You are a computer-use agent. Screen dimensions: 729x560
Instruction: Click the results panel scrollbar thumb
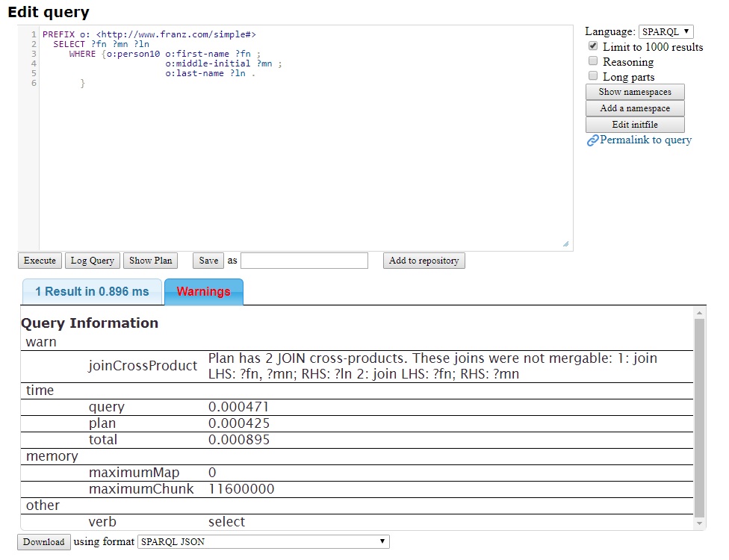click(x=699, y=418)
